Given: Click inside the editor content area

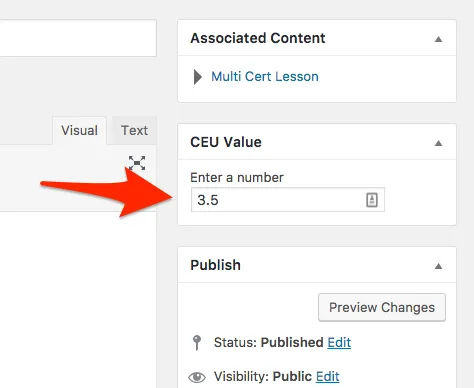Looking at the screenshot, I should tap(78, 299).
